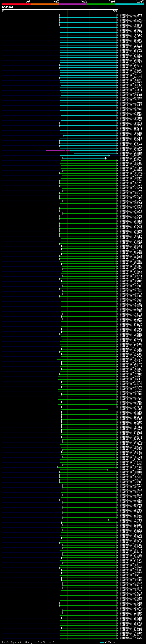The image size is (146, 644).
Task: Select the UniRef100_P57703 label
Action: pyautogui.click(x=131, y=477)
